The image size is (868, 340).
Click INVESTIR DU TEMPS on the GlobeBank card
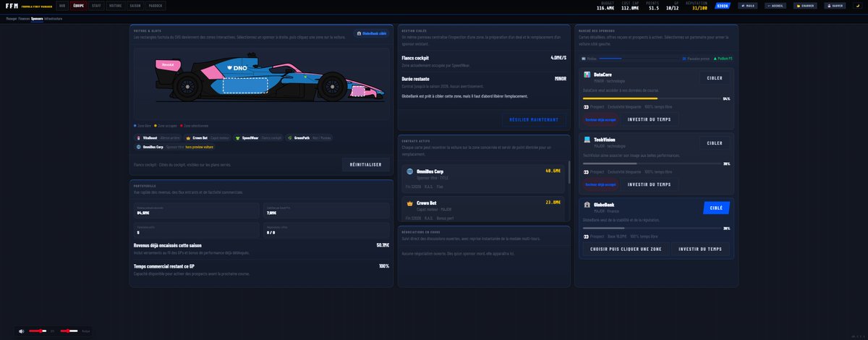pyautogui.click(x=700, y=249)
